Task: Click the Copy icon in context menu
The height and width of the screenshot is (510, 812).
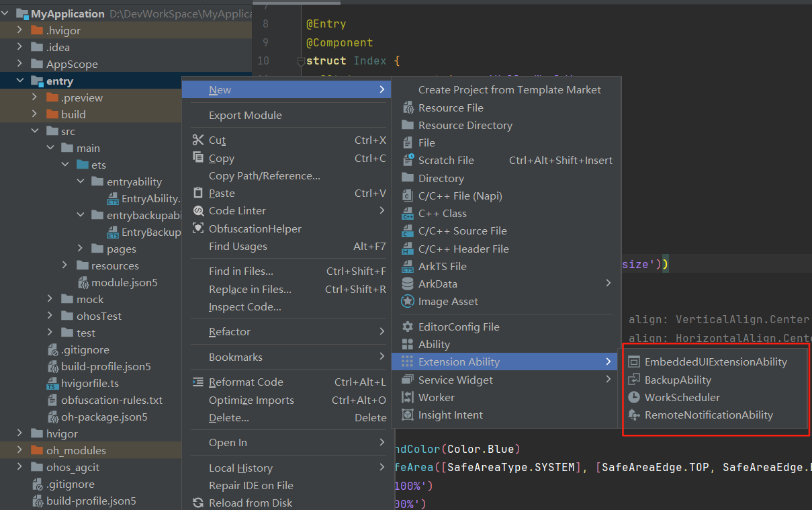Action: point(197,157)
